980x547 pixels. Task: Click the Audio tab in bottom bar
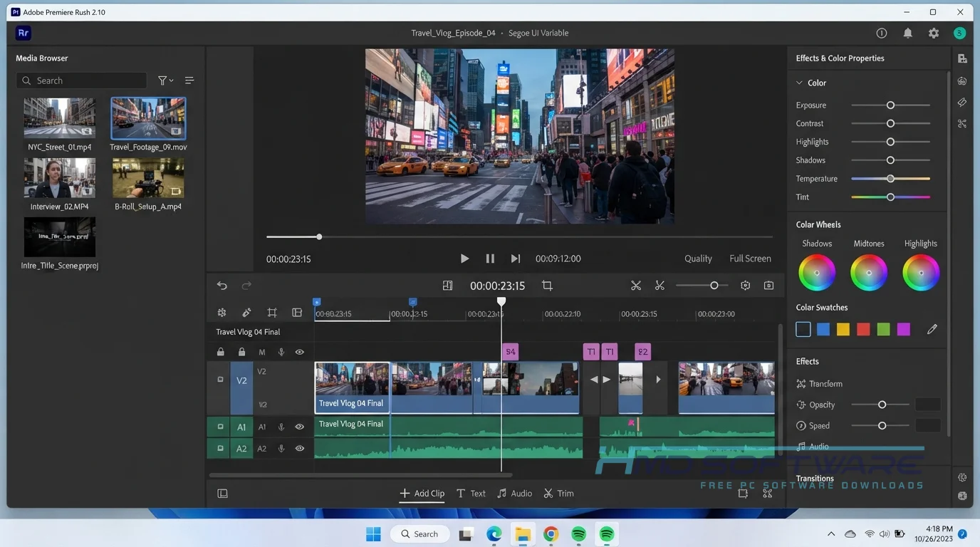(x=514, y=493)
